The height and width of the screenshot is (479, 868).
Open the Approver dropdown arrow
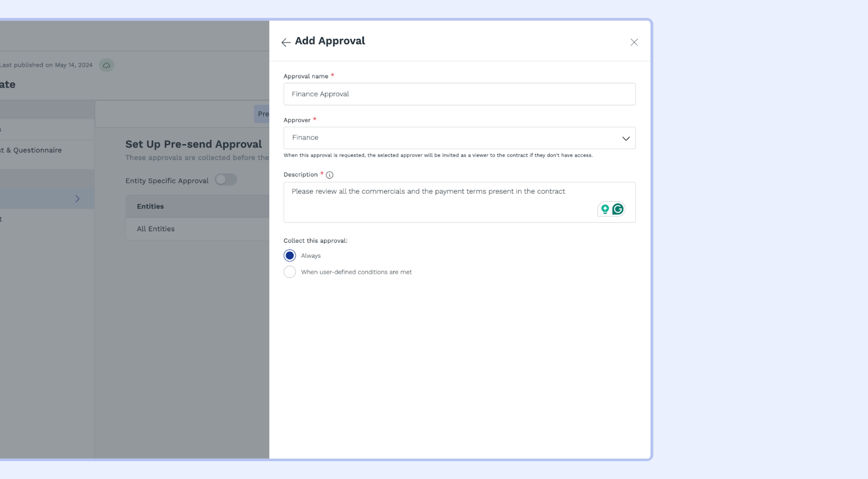[626, 138]
